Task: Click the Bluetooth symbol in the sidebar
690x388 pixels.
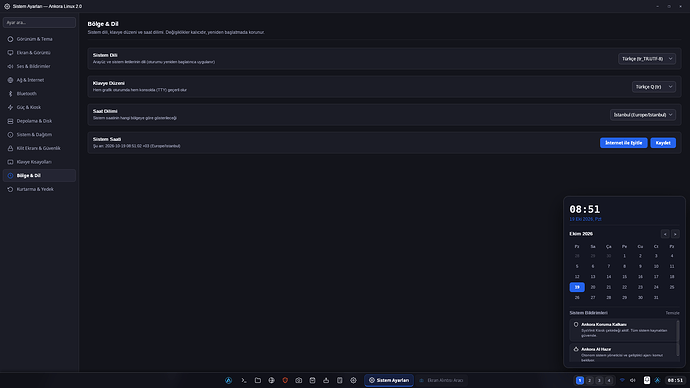Action: coord(10,94)
